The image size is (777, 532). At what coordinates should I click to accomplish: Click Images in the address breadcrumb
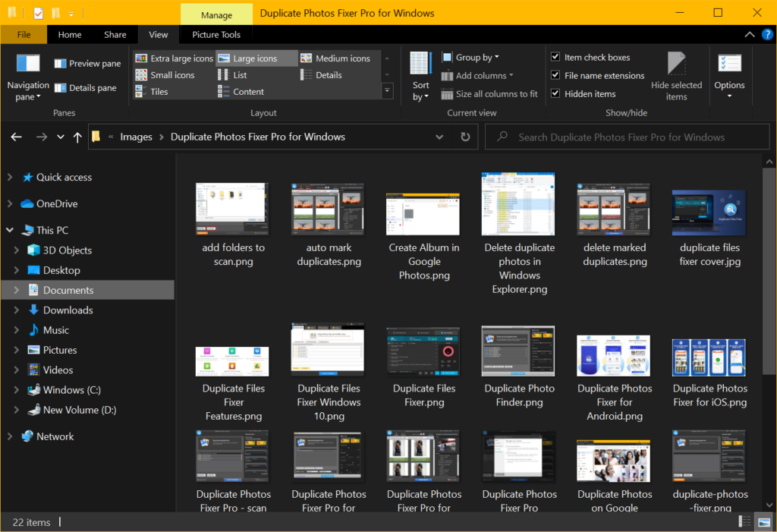[137, 137]
